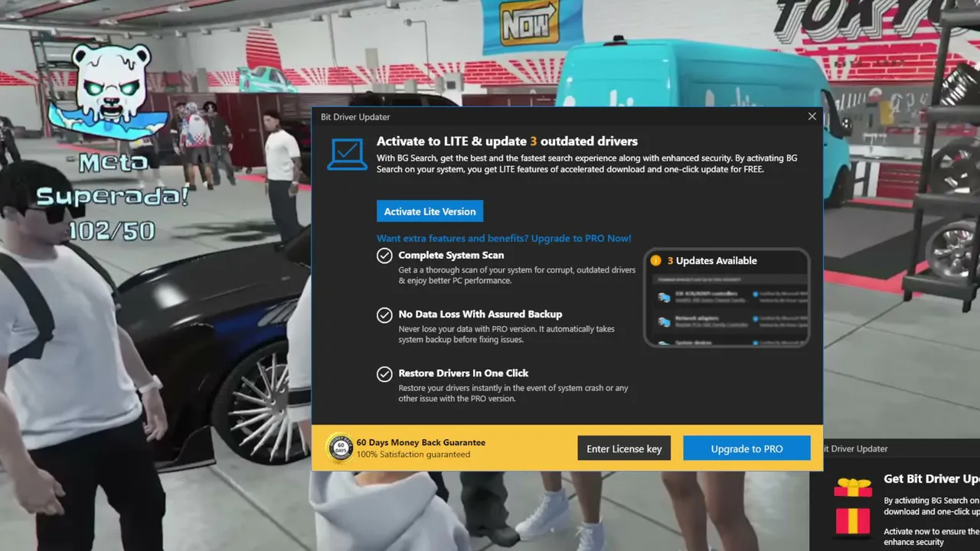Click '60 Days Money Back Guarantee' text
Viewport: 980px width, 551px height.
click(420, 442)
